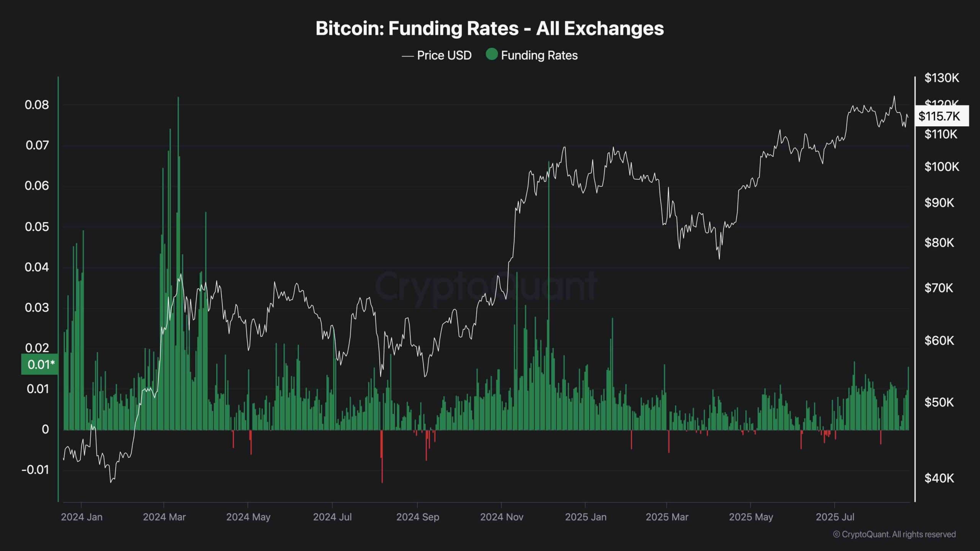Click the green Funding Rates legend dot
The height and width of the screenshot is (551, 980).
pos(492,55)
